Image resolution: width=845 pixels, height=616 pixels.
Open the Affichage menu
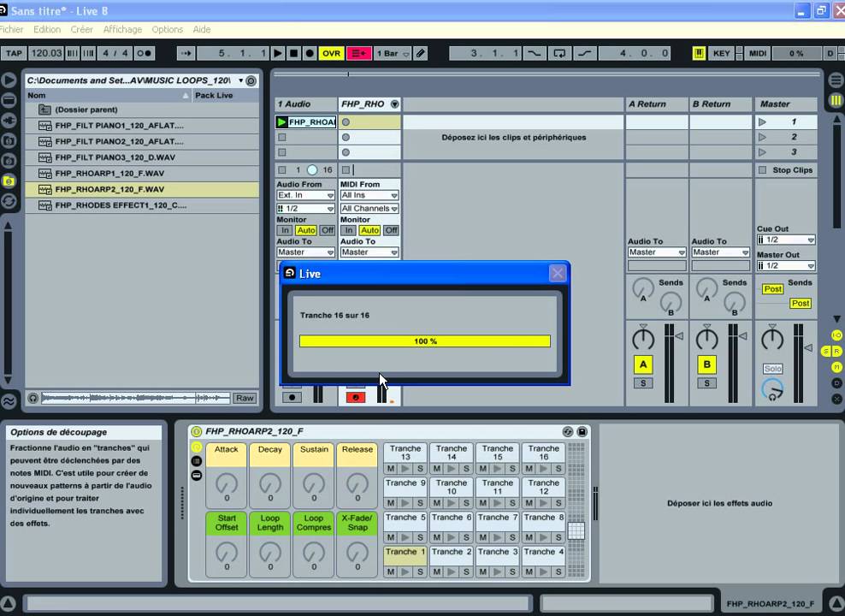point(122,29)
